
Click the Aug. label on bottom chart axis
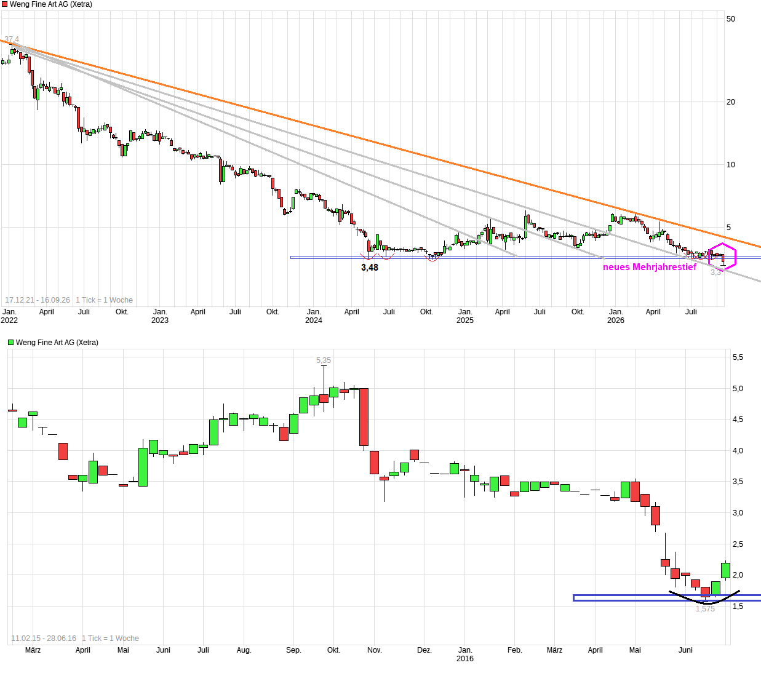coord(244,650)
